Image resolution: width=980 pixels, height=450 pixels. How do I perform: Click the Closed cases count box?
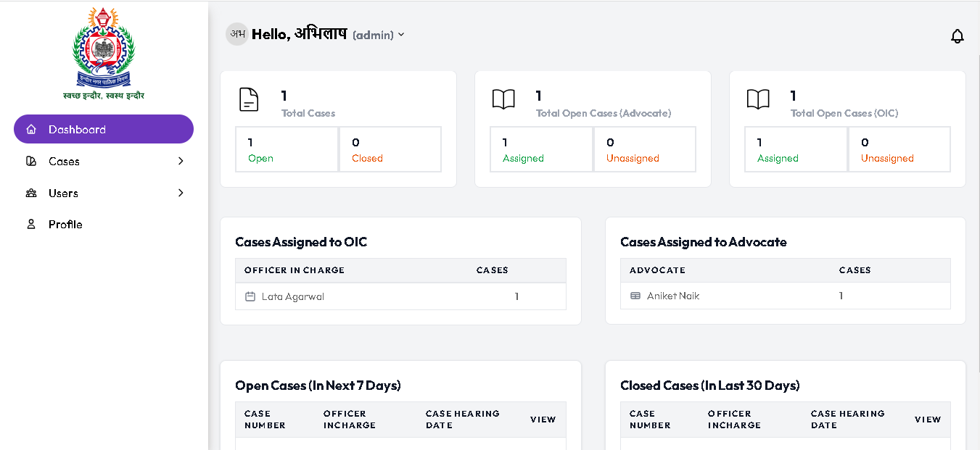point(390,150)
